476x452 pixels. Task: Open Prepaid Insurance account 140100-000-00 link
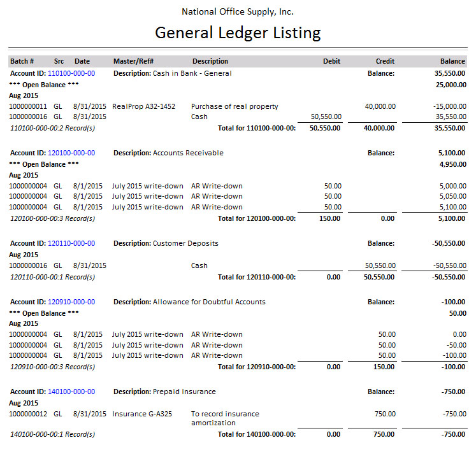71,392
